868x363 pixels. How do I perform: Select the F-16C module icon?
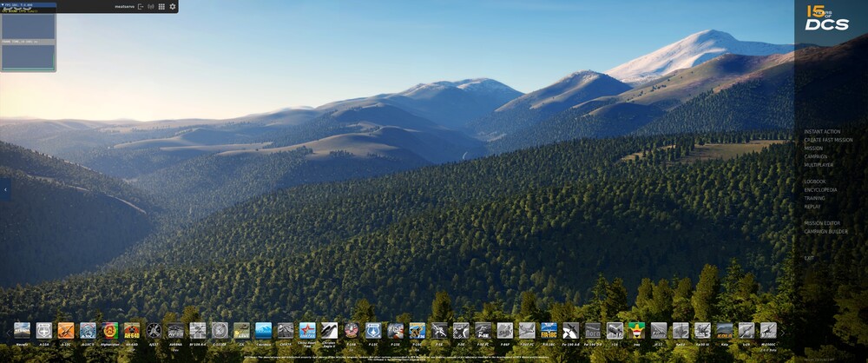point(418,330)
